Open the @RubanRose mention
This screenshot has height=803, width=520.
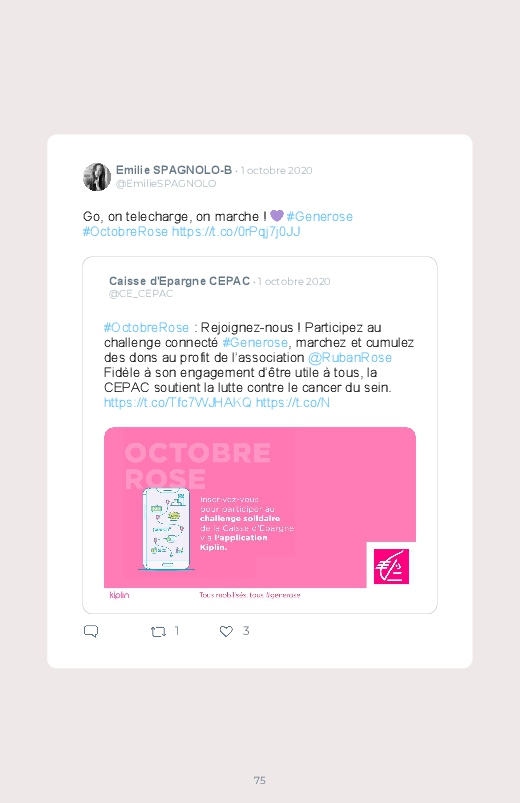point(350,357)
